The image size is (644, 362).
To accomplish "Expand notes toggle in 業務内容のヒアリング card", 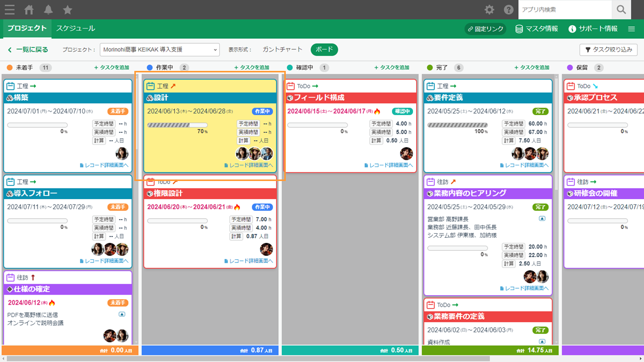I will (x=542, y=219).
